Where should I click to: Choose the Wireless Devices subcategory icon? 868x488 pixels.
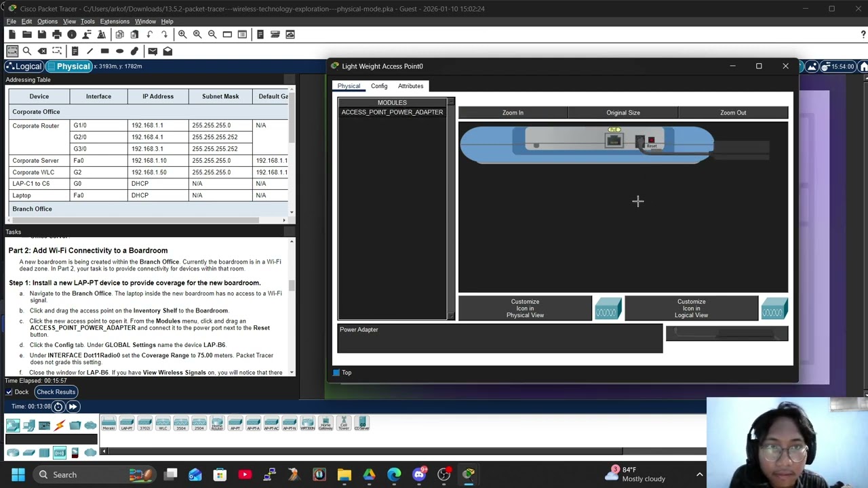pyautogui.click(x=59, y=453)
